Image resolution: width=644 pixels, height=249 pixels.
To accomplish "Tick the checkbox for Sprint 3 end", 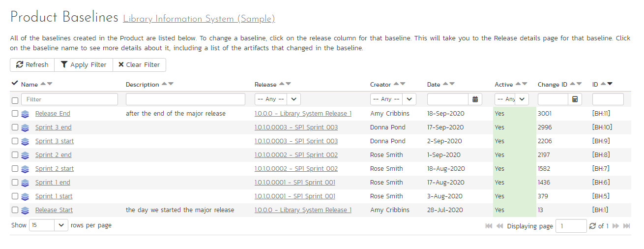I will 15,127.
